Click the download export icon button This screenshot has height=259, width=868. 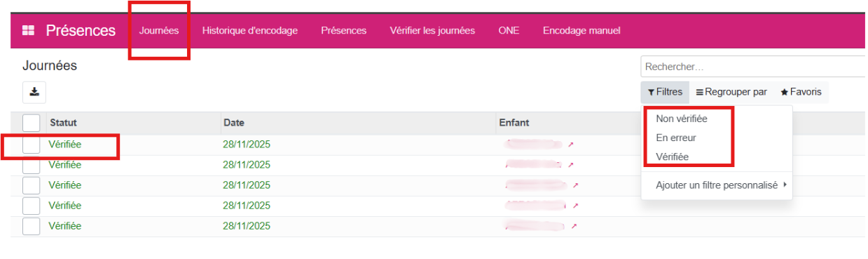pyautogui.click(x=34, y=92)
